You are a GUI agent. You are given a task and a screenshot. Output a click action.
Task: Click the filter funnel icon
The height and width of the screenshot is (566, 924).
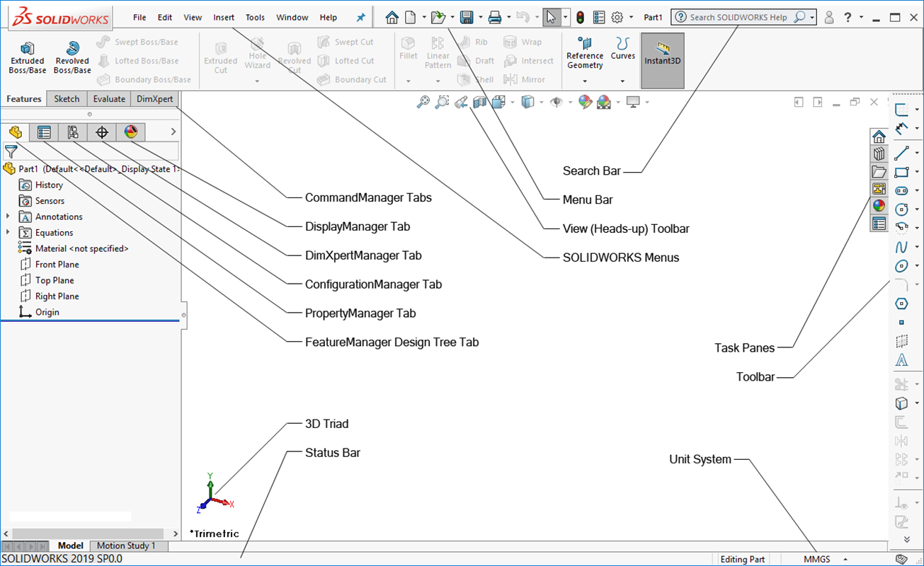click(x=11, y=151)
